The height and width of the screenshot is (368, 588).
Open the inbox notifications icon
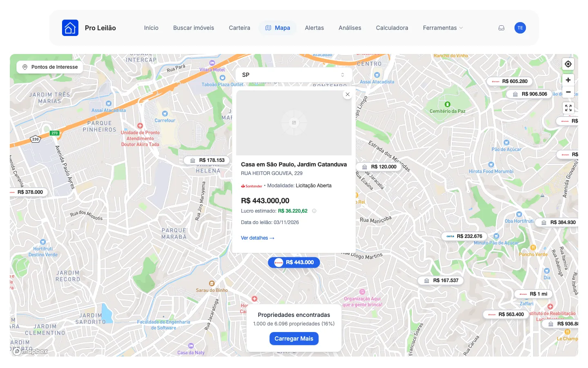click(501, 28)
